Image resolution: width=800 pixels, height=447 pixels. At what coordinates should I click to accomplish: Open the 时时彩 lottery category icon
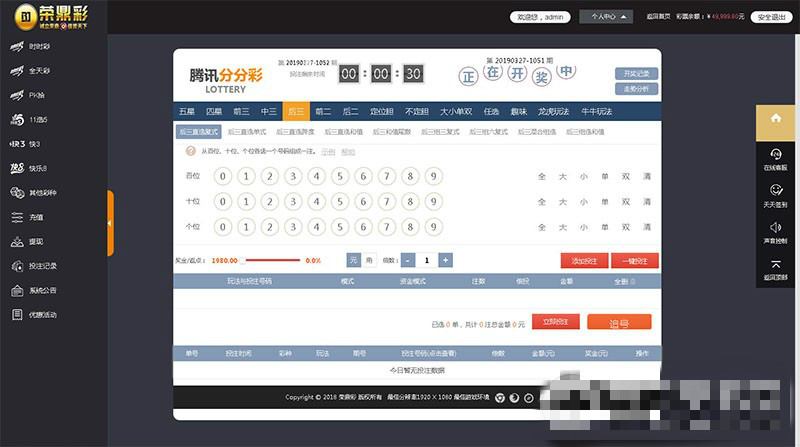click(x=17, y=46)
